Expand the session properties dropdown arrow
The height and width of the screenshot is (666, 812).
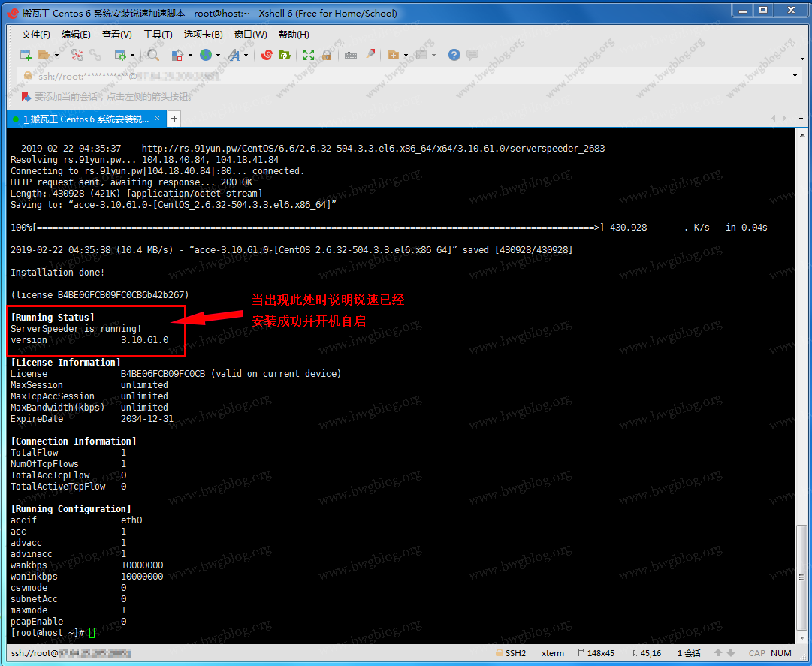[x=132, y=56]
